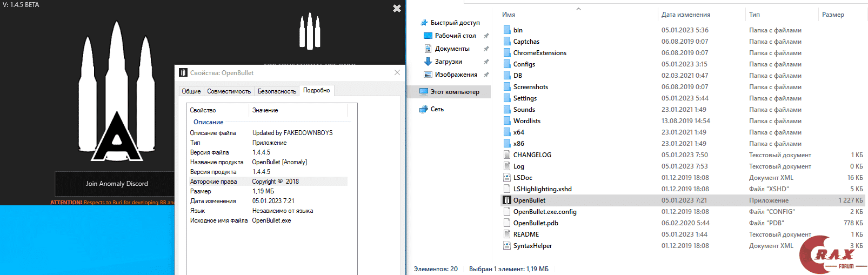Screen dimensions: 868x275
Task: Click the bin folder icon
Action: click(507, 30)
